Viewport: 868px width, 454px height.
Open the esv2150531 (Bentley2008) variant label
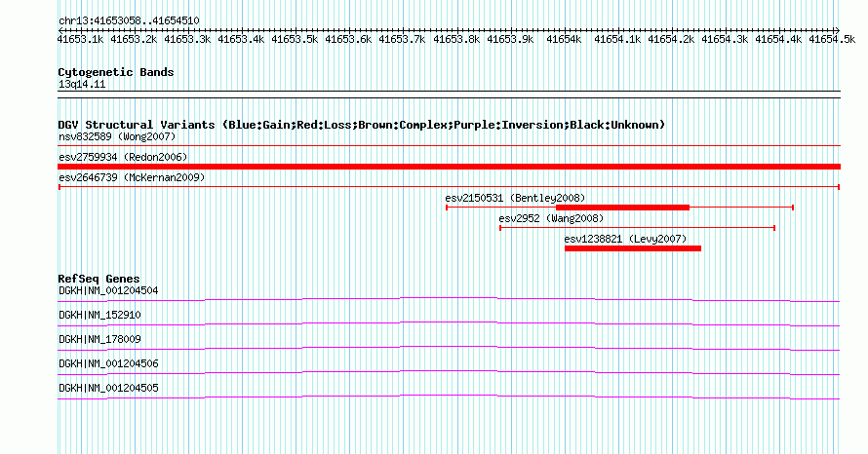515,198
